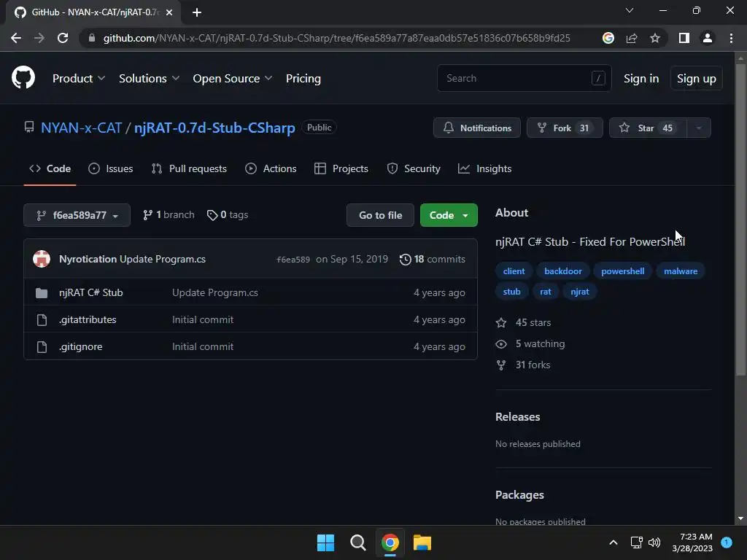Switch to the Issues tab
Viewport: 747px width, 560px height.
(x=111, y=168)
